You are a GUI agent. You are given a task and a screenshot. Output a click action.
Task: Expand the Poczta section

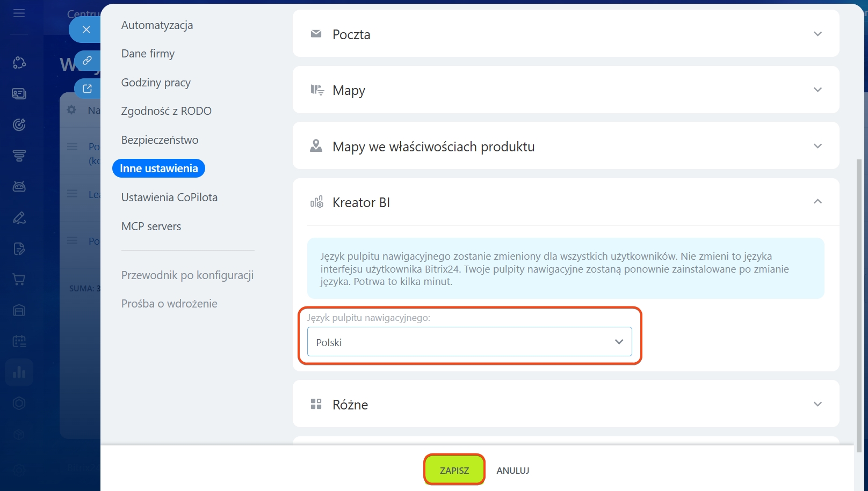[818, 34]
